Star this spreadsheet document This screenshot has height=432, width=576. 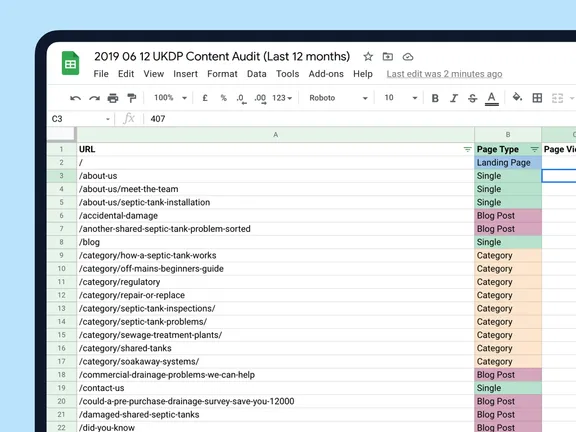pos(368,57)
